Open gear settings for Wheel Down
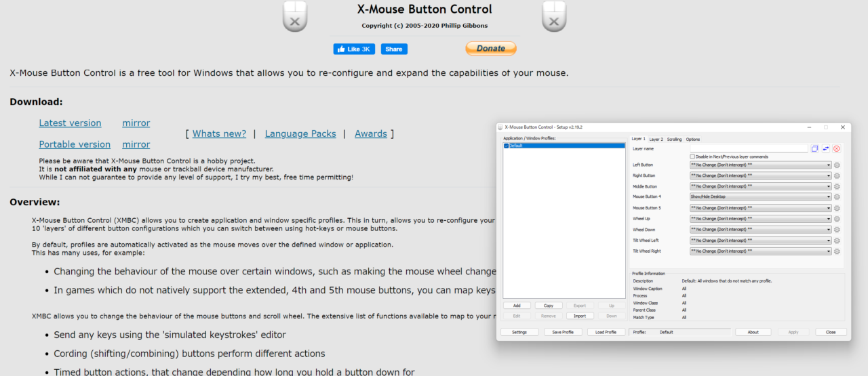Viewport: 868px width, 376px height. tap(837, 230)
